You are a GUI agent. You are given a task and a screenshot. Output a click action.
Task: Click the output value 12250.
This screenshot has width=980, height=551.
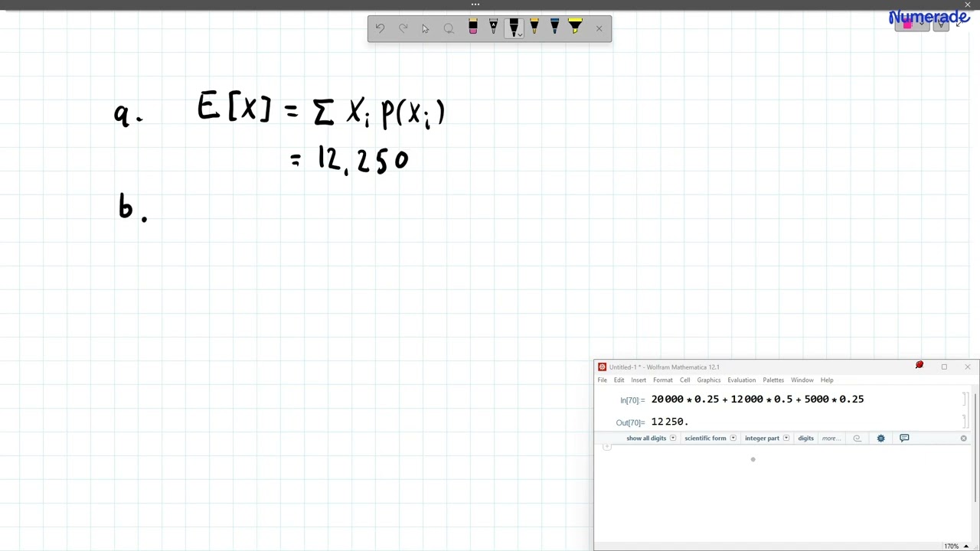tap(670, 422)
